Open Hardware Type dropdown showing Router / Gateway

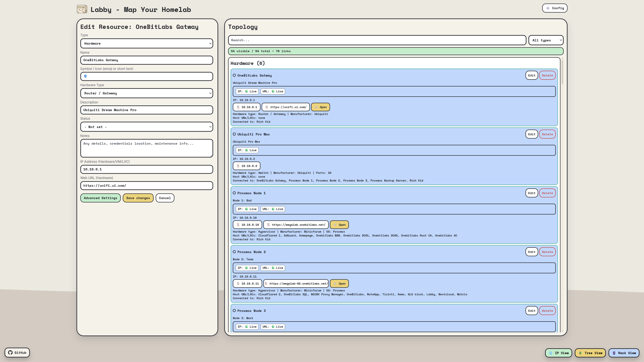point(147,93)
